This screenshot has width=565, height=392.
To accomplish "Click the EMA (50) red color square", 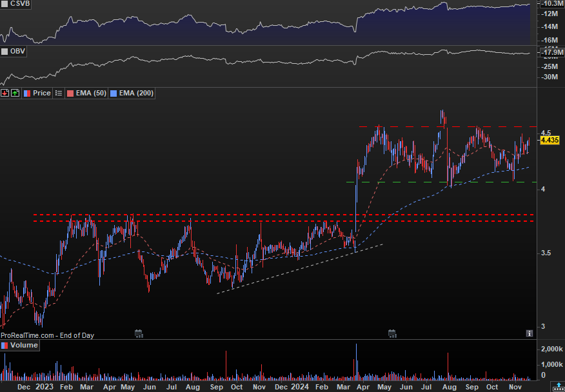I will coord(70,93).
